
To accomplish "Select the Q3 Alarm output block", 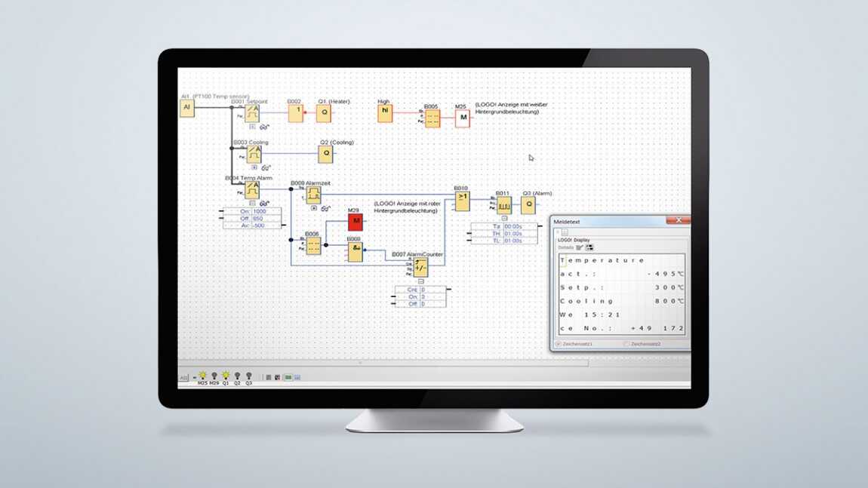I will [x=528, y=205].
